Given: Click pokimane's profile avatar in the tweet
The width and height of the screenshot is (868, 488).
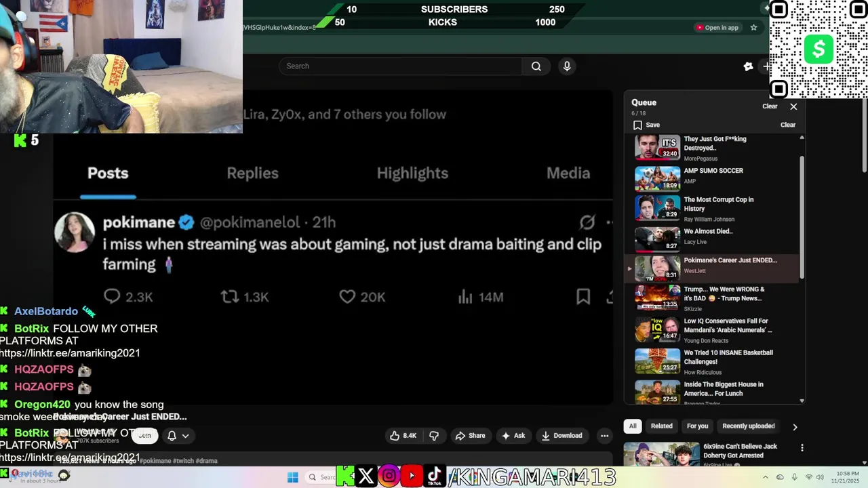Looking at the screenshot, I should 75,232.
